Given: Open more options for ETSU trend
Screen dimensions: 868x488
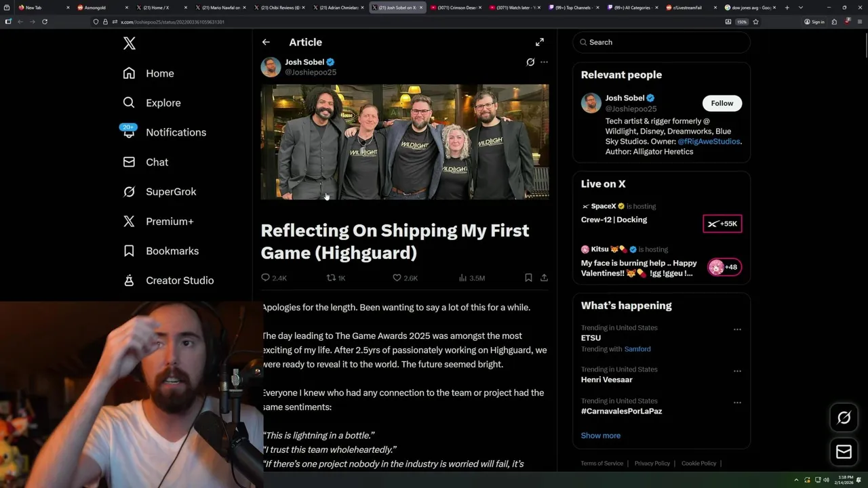Looking at the screenshot, I should click(x=737, y=329).
